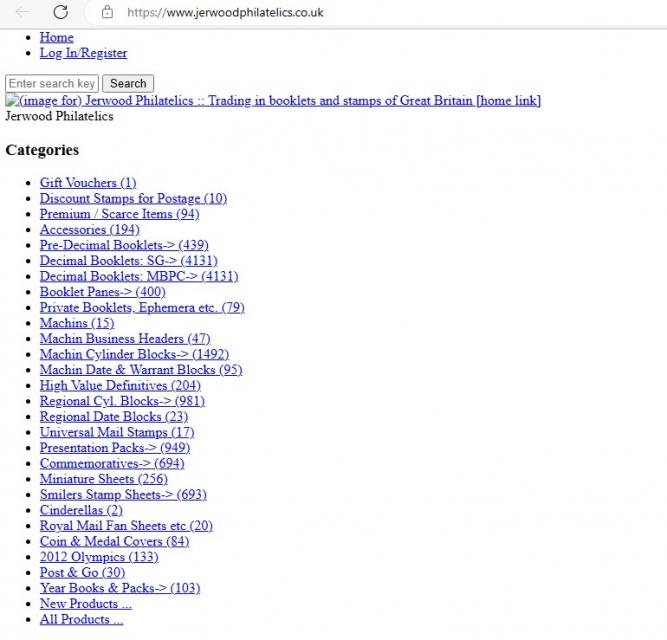Focus the Enter search keywords field
667x640 pixels.
[x=52, y=83]
